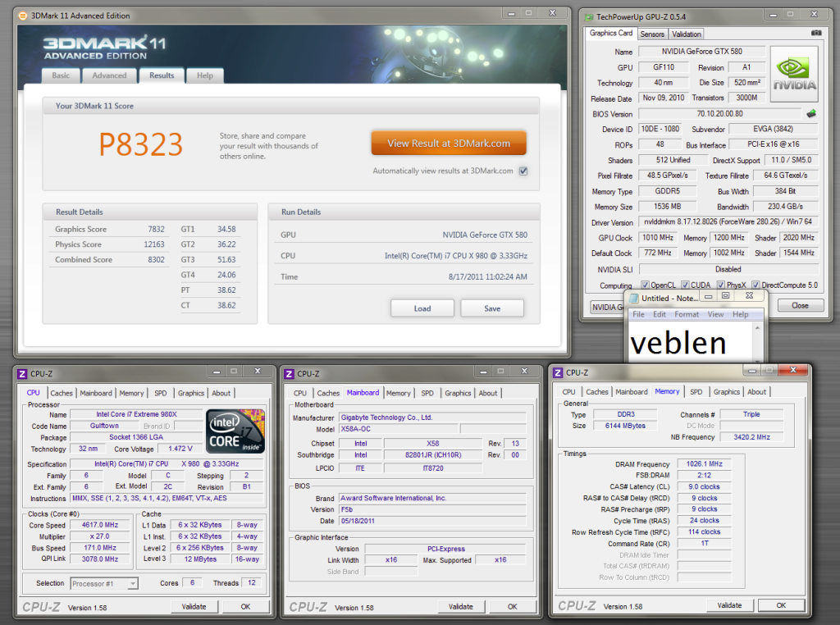Click the P8323 score text
Viewport: 840px width, 625px height.
[141, 144]
